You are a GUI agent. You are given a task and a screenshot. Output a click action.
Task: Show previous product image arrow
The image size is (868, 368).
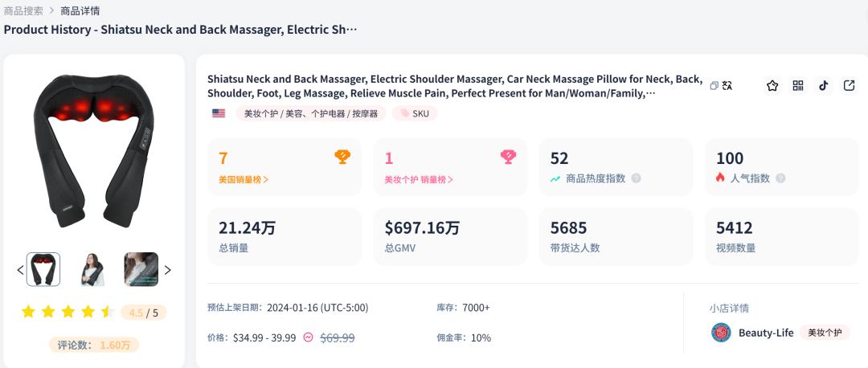[20, 270]
